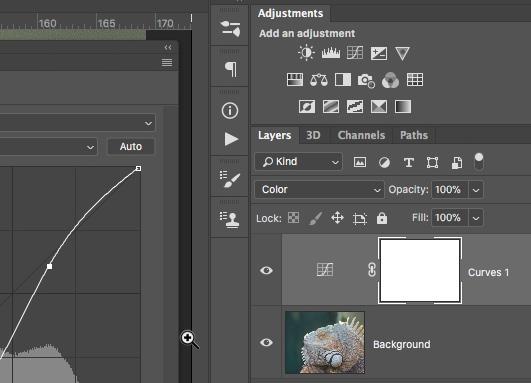Screen dimensions: 531x383
Task: Select the Curves 1 layer mask thumbnail
Action: (420, 270)
